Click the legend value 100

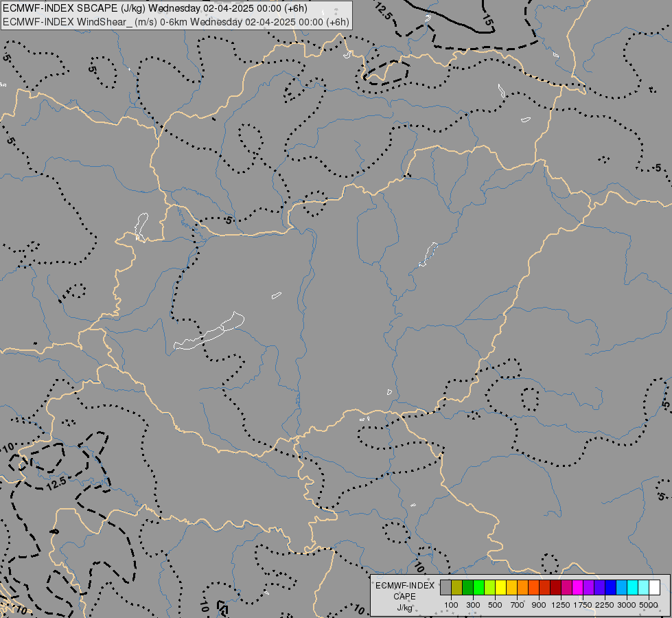[x=451, y=605]
